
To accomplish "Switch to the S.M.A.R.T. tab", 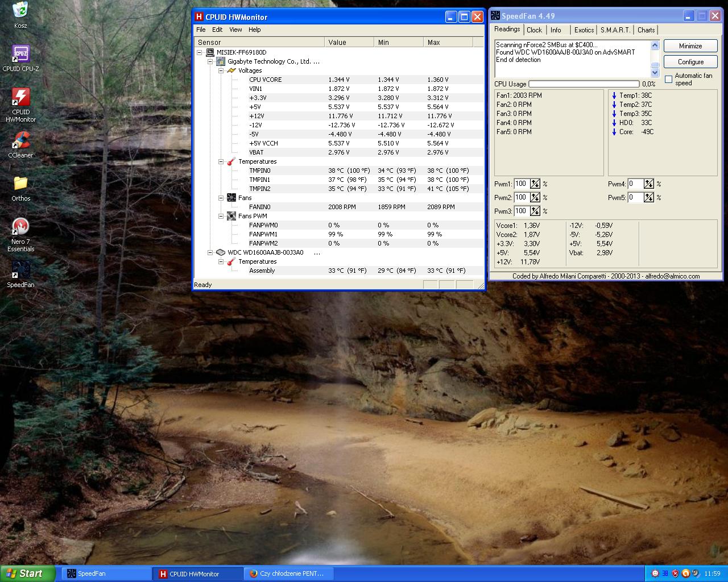I will tap(615, 30).
